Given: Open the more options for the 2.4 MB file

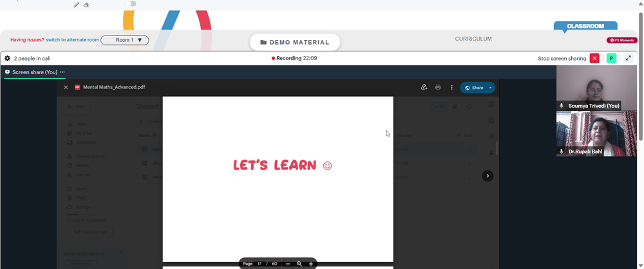Looking at the screenshot, I should click(x=469, y=149).
